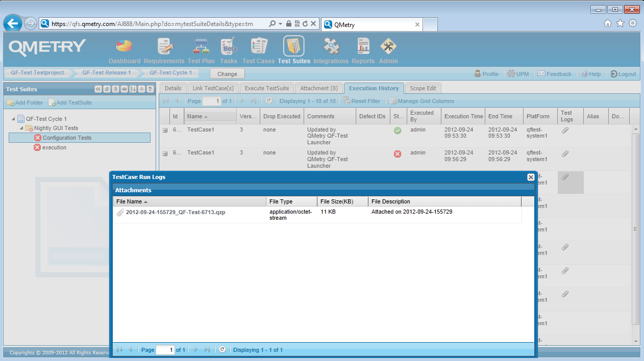This screenshot has width=644, height=361.
Task: Expand the failed TestCase1 execution row
Action: pos(165,153)
